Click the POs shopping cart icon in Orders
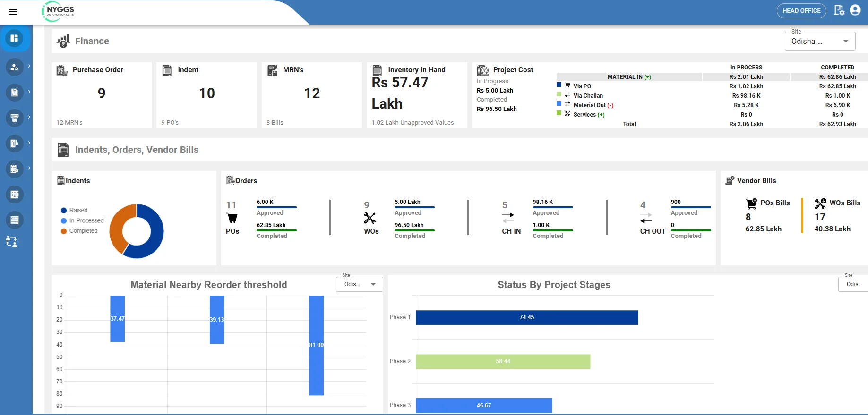Screen dimensions: 868x415 pos(232,218)
